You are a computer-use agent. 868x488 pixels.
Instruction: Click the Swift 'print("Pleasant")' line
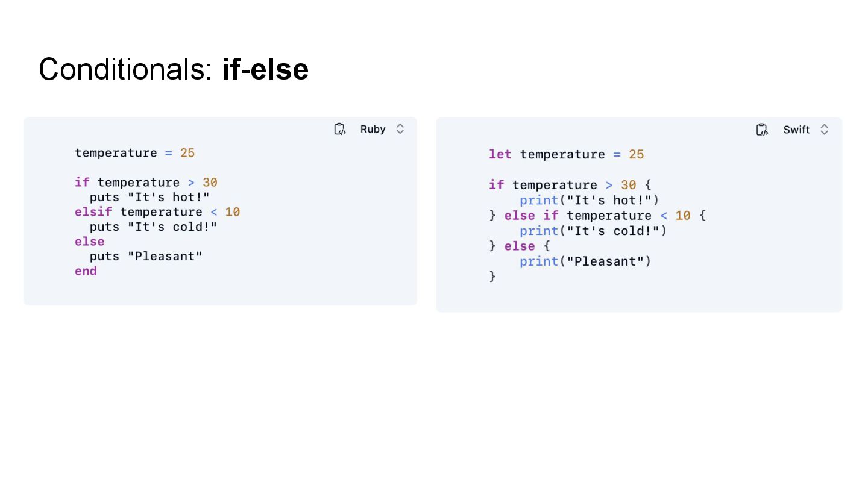585,261
